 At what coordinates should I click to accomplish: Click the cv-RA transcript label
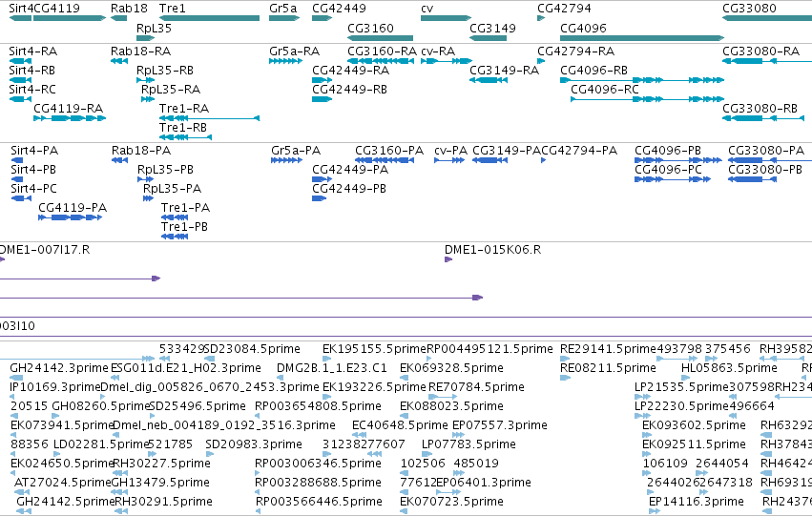pyautogui.click(x=438, y=52)
